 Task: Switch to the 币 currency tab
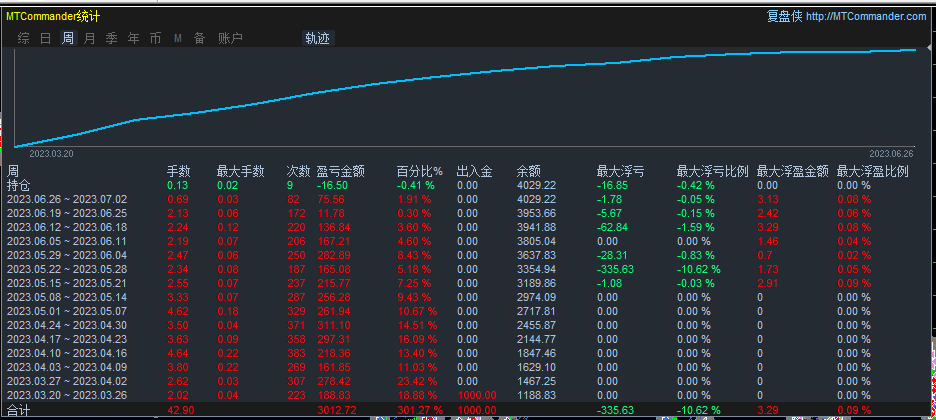tap(155, 39)
